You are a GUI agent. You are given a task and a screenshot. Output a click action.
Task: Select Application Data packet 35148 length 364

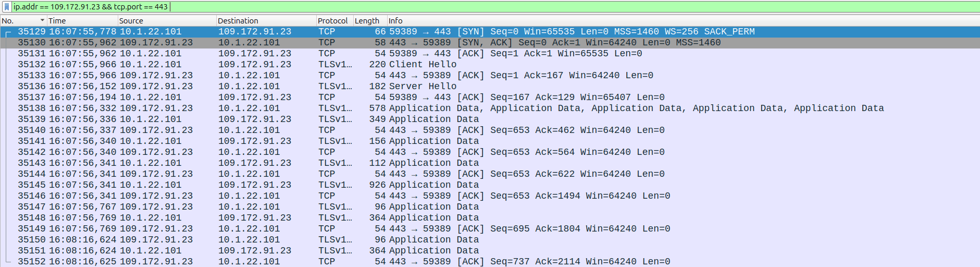490,218
